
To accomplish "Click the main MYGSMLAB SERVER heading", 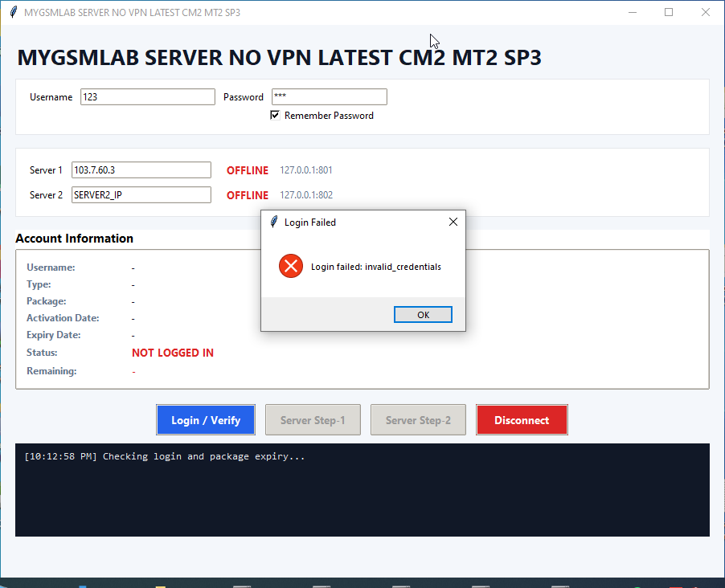I will point(279,57).
